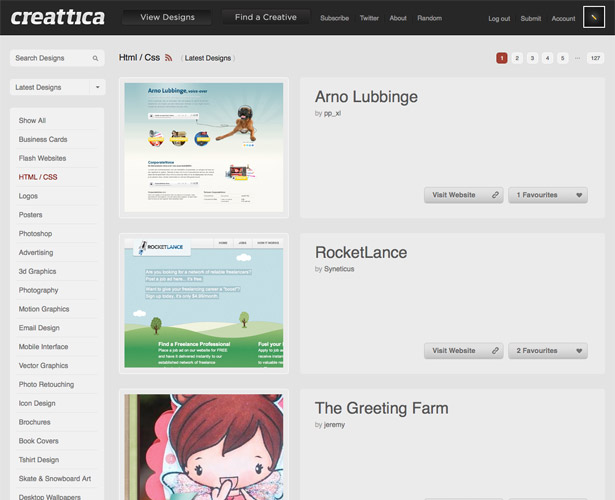The width and height of the screenshot is (615, 500).
Task: Click the link icon on Arno Lubbinge's Visit Website
Action: click(495, 195)
